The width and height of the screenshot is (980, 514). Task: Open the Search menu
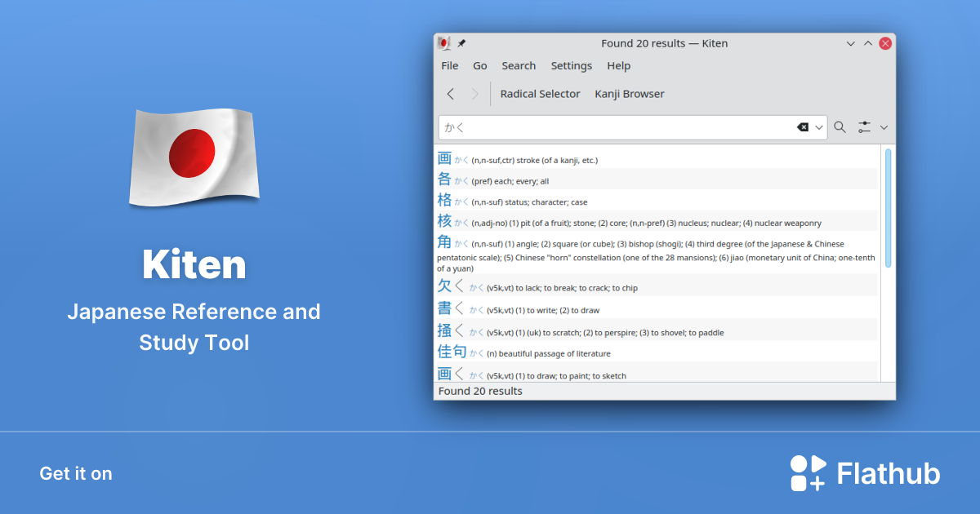(x=519, y=65)
